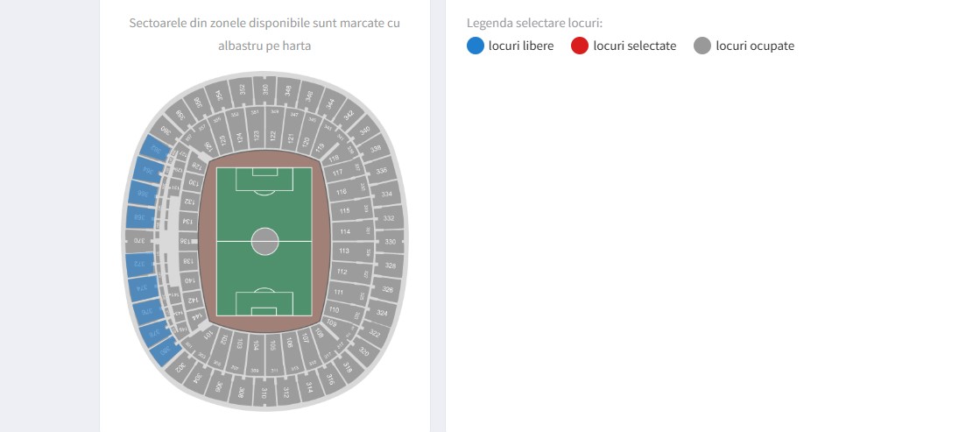The width and height of the screenshot is (980, 432).
Task: Click sector 310 at the bottom
Action: point(264,394)
